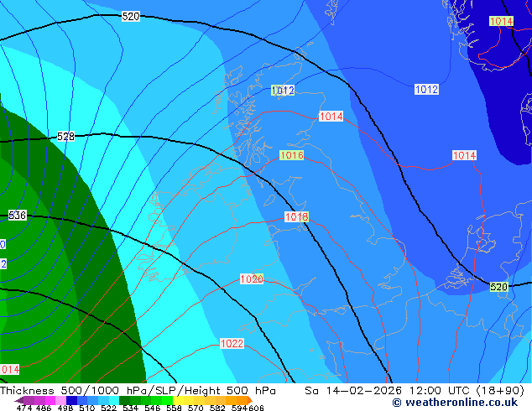Click the orange arrow end of color scale
Image resolution: width=532 pixels, height=411 pixels.
pos(250,400)
